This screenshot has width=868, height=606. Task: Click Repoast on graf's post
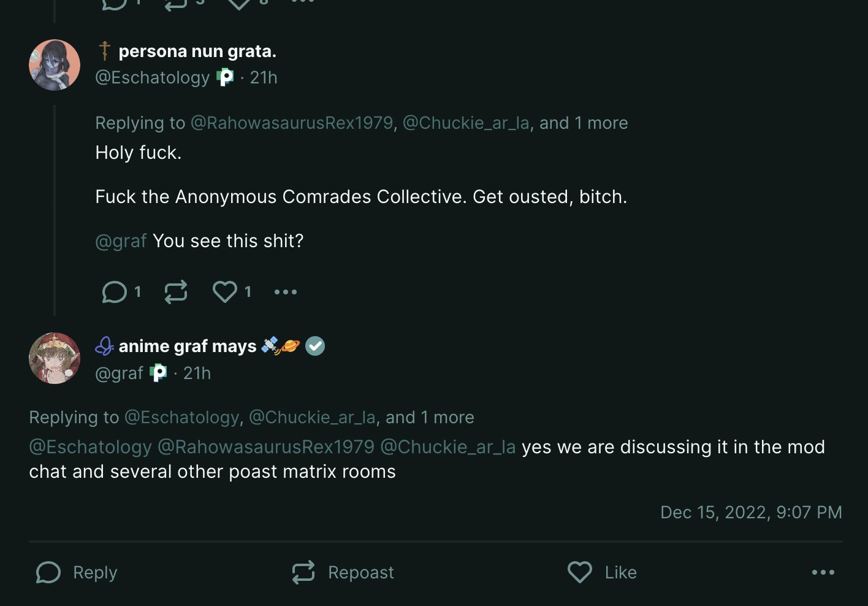[343, 572]
